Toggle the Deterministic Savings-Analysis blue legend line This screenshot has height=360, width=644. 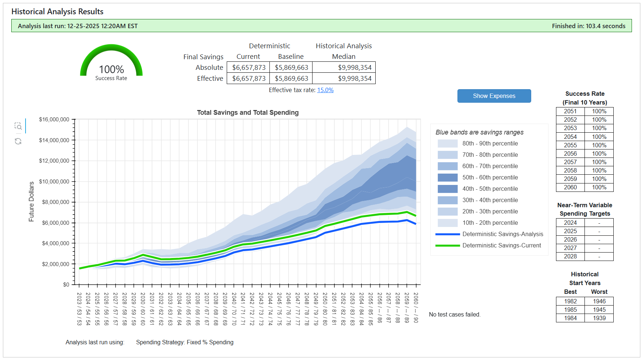pyautogui.click(x=447, y=234)
